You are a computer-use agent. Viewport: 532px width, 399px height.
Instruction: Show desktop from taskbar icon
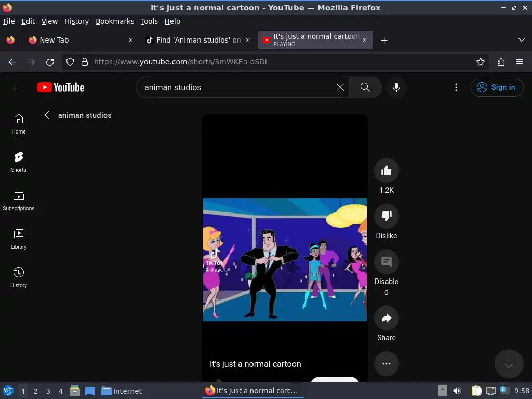click(x=89, y=391)
